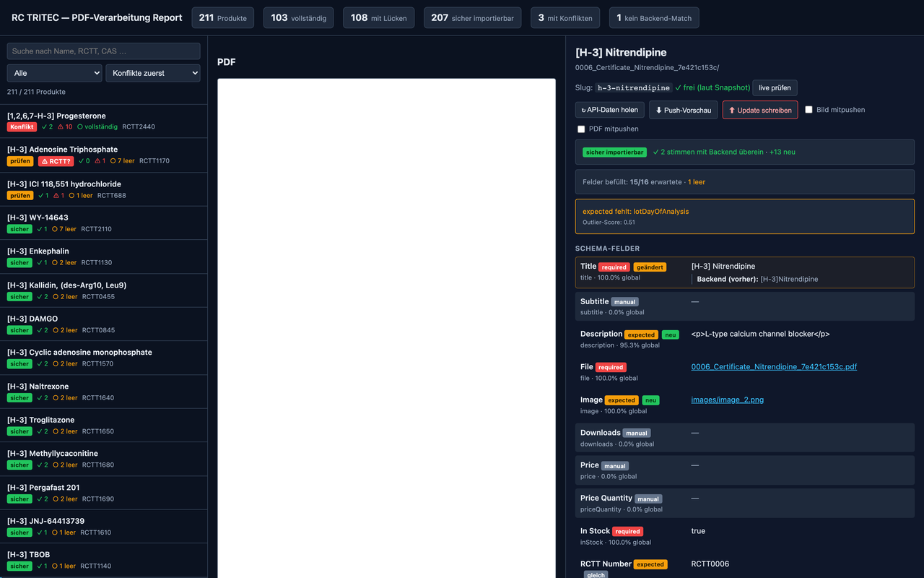Click the Price Quantity schema field row

[745, 504]
